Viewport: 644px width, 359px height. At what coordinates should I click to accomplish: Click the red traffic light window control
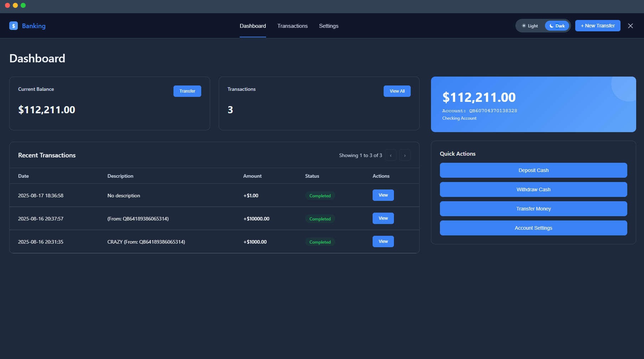(7, 5)
